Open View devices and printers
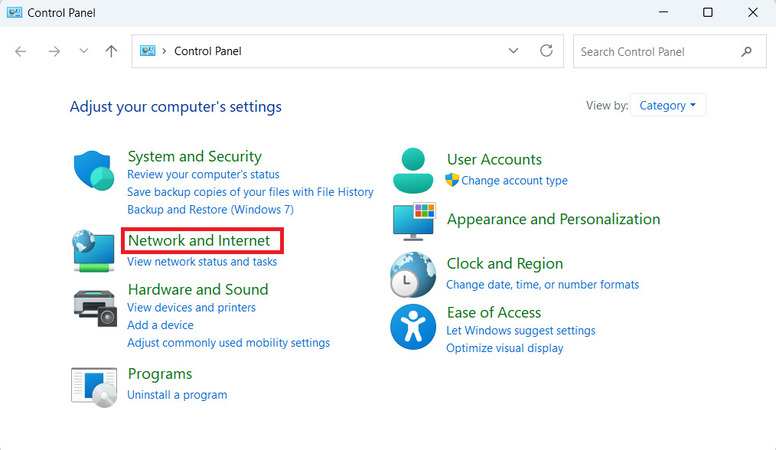Image resolution: width=776 pixels, height=450 pixels. 192,307
